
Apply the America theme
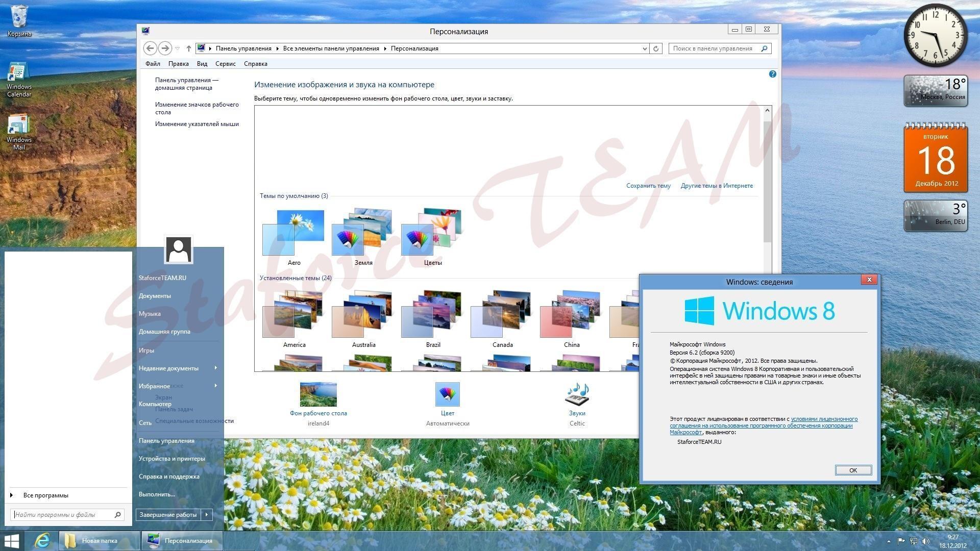coord(294,319)
